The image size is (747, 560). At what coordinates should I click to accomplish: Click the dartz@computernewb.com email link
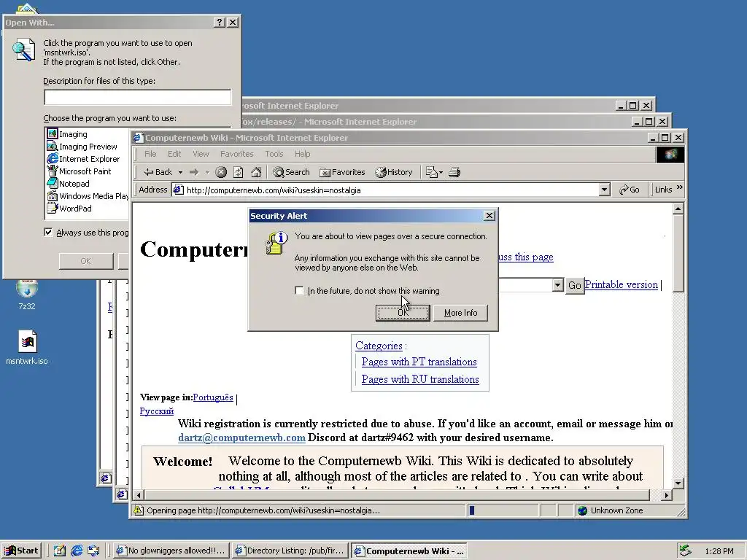[x=241, y=437]
